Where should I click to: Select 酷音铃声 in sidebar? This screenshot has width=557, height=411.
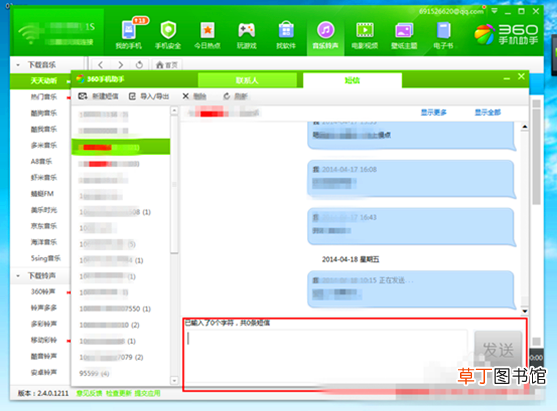pyautogui.click(x=43, y=356)
